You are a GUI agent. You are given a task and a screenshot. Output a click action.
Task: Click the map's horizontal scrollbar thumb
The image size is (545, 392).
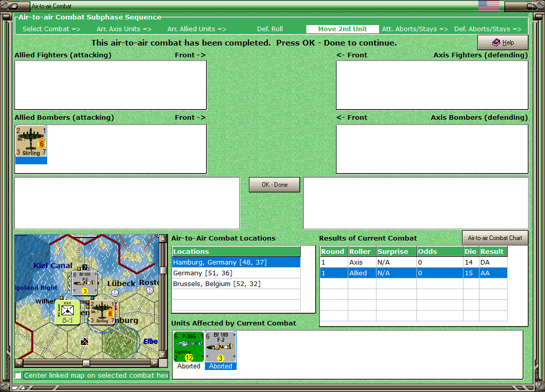[86, 363]
